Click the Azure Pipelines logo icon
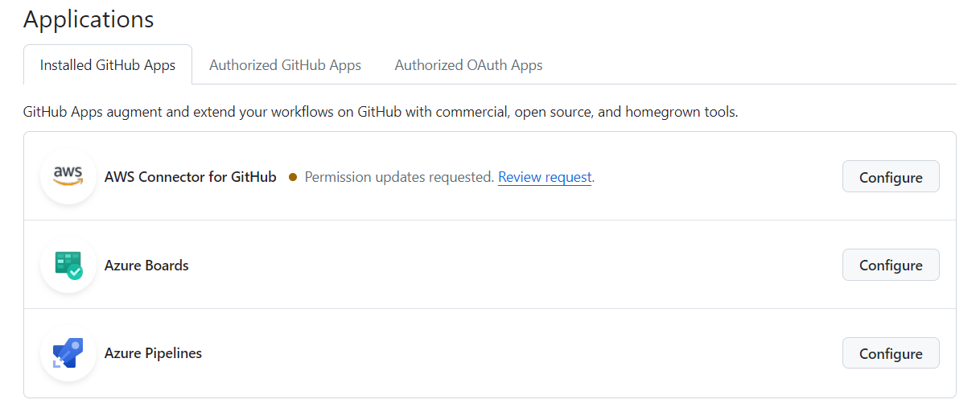980x412 pixels. click(x=68, y=353)
